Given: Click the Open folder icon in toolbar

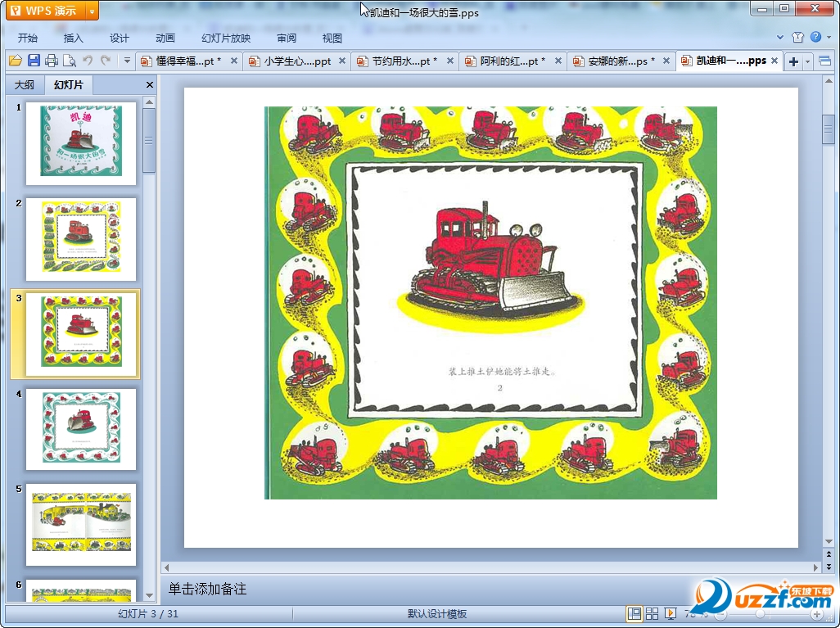Looking at the screenshot, I should [x=15, y=61].
